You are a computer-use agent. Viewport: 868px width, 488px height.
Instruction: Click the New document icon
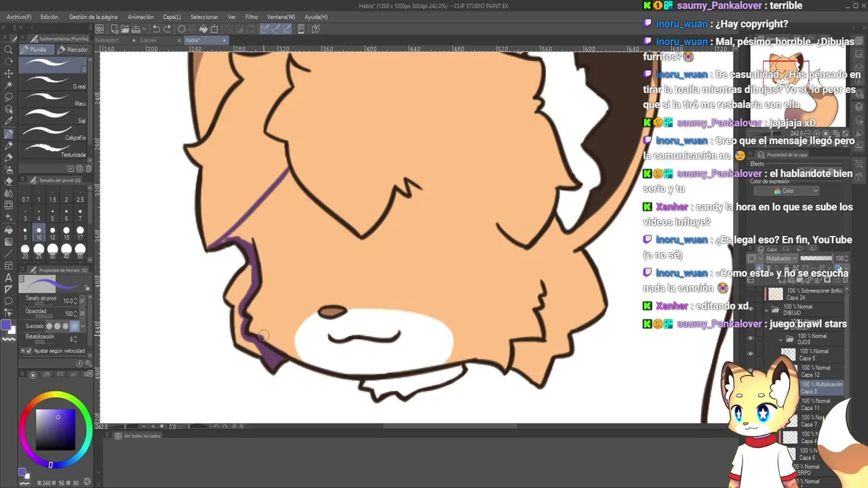tap(115, 29)
